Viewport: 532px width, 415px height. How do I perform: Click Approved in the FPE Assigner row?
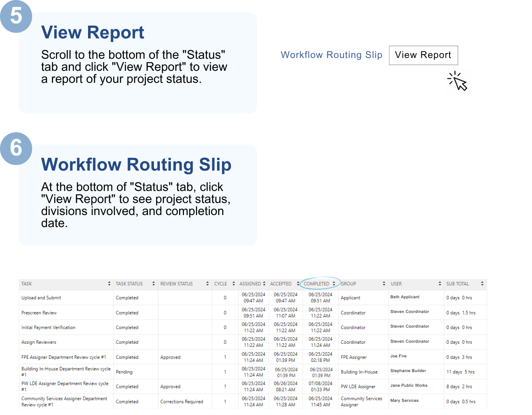point(170,357)
